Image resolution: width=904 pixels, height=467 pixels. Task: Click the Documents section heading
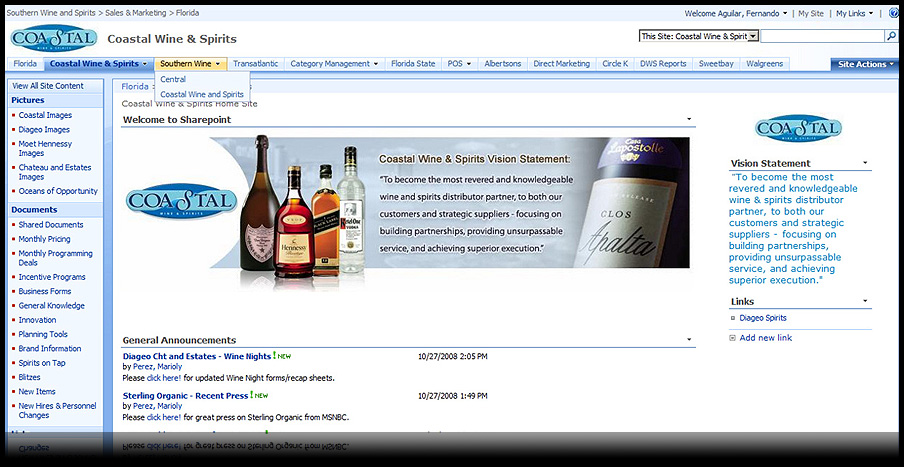tap(34, 210)
